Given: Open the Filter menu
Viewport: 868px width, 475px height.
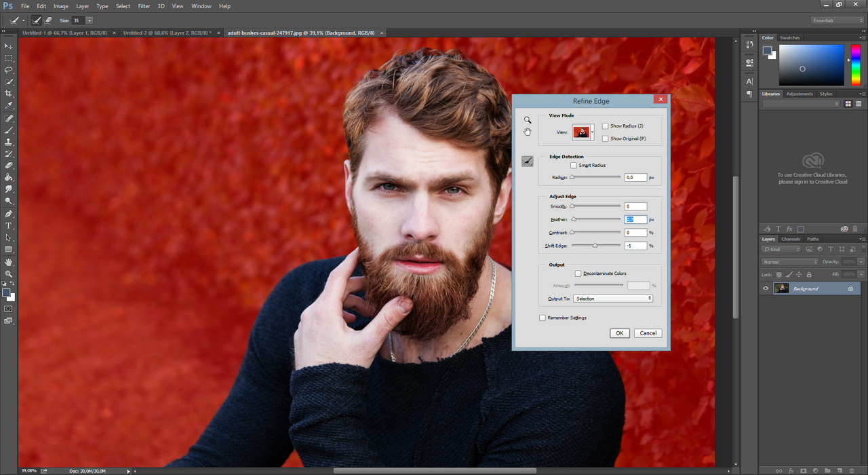Looking at the screenshot, I should pyautogui.click(x=144, y=6).
